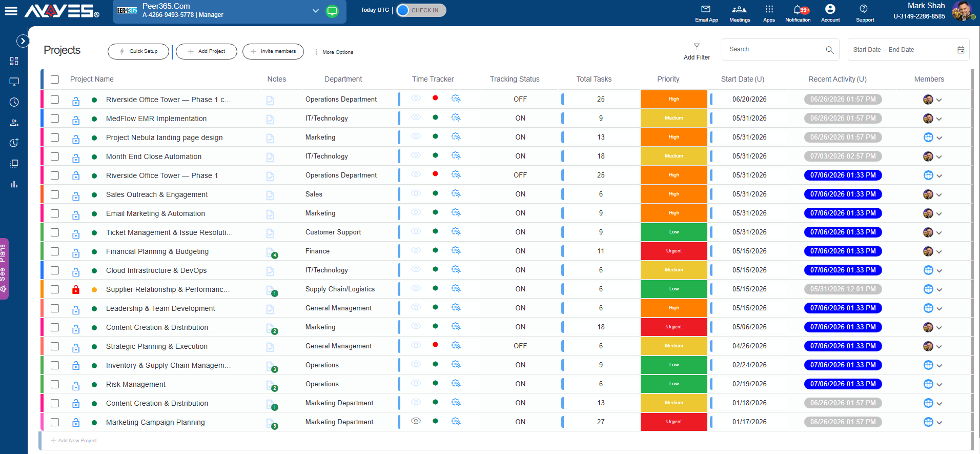Click Add New Project link
Image resolution: width=980 pixels, height=454 pixels.
pos(74,441)
